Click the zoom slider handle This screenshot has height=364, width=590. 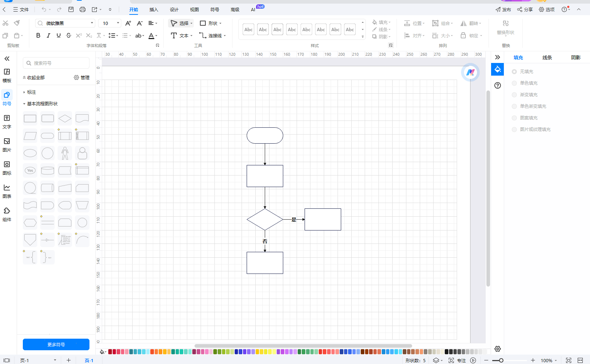[501, 360]
